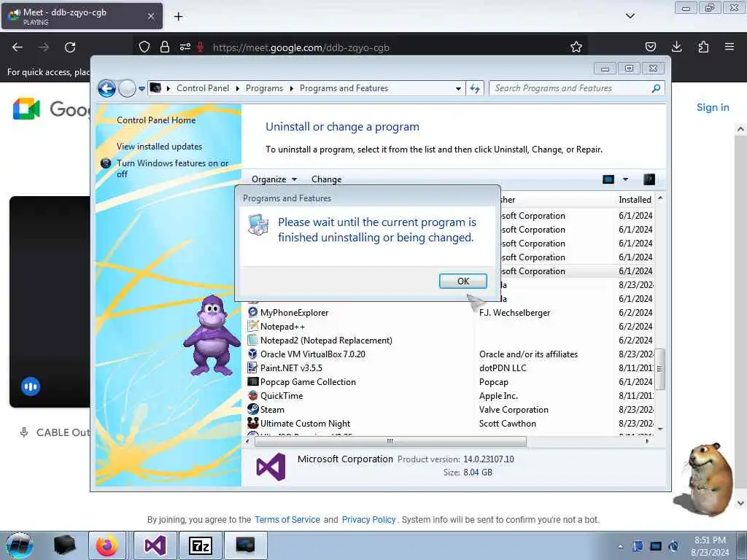Click the change view icon
The height and width of the screenshot is (560, 747).
(608, 179)
